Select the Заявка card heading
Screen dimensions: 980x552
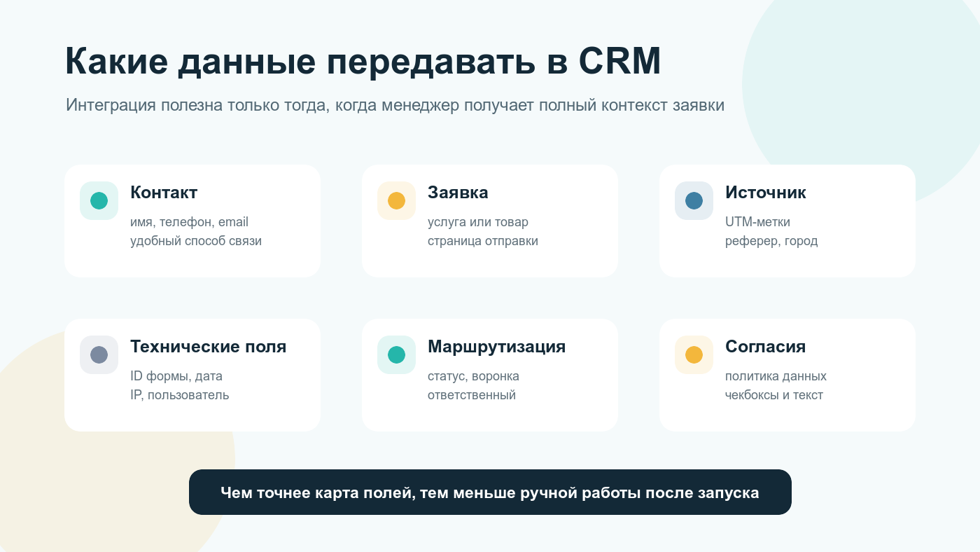(x=458, y=193)
